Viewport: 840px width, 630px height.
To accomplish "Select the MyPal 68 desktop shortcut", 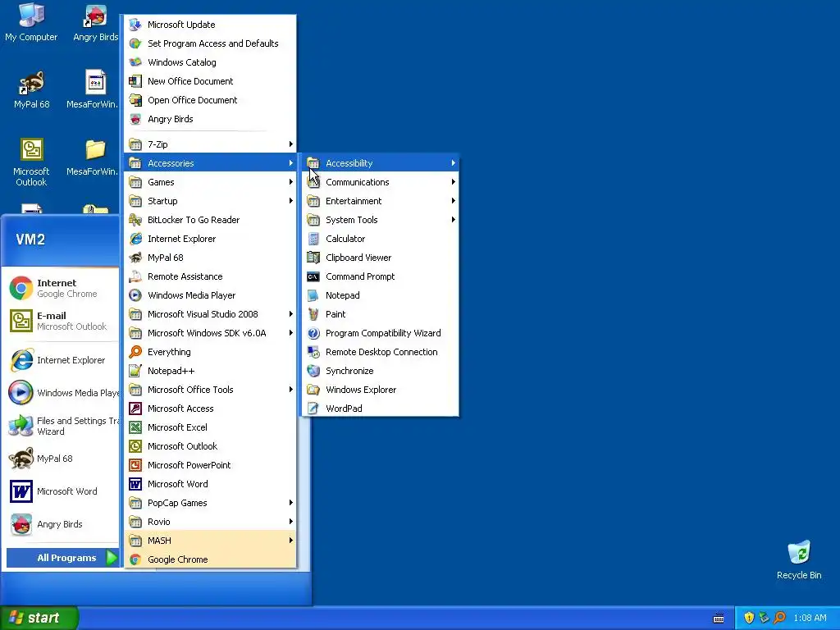I will pos(31,90).
